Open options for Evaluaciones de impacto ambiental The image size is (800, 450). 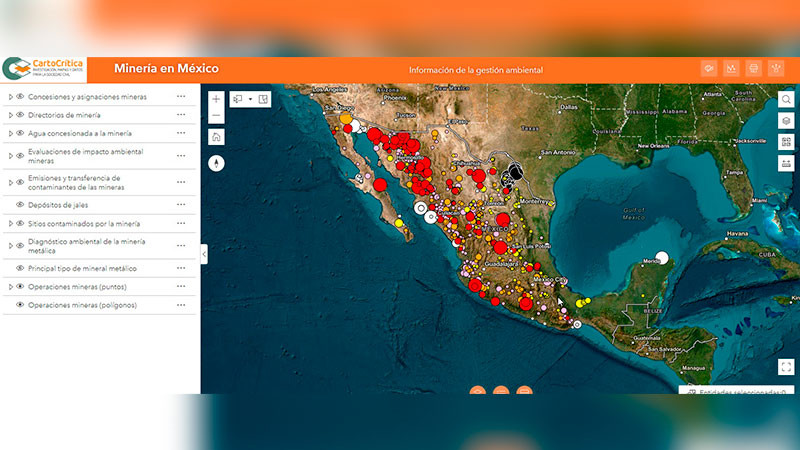(181, 156)
